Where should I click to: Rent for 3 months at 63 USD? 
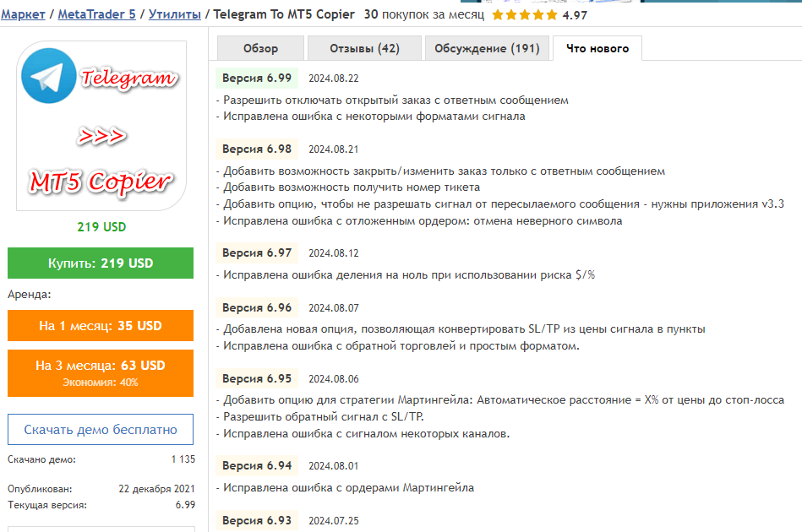click(101, 373)
